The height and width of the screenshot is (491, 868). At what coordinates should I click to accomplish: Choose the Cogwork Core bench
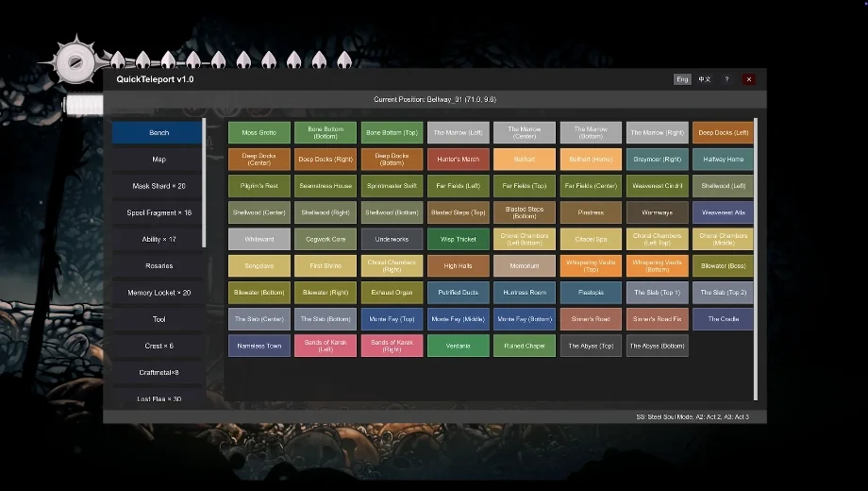325,240
